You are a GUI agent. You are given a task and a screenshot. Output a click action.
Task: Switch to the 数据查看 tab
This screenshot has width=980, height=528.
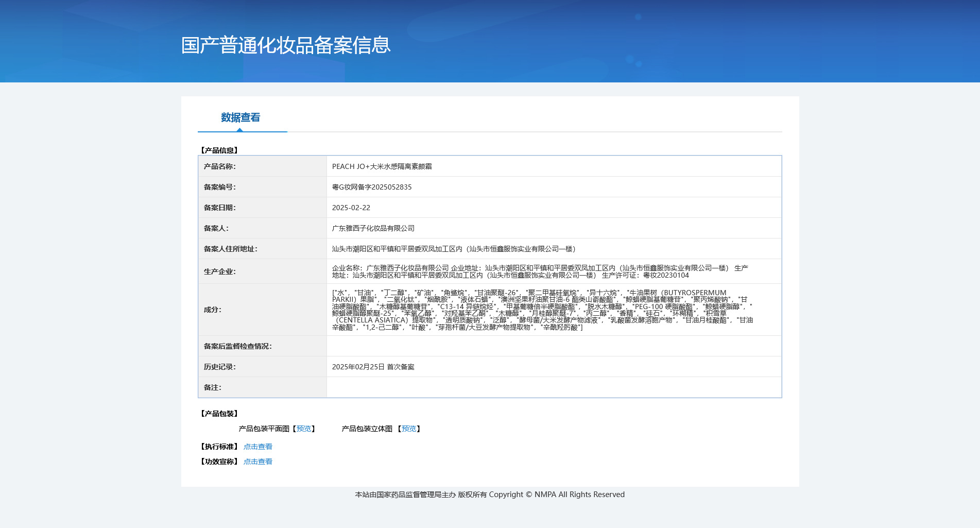click(x=240, y=117)
